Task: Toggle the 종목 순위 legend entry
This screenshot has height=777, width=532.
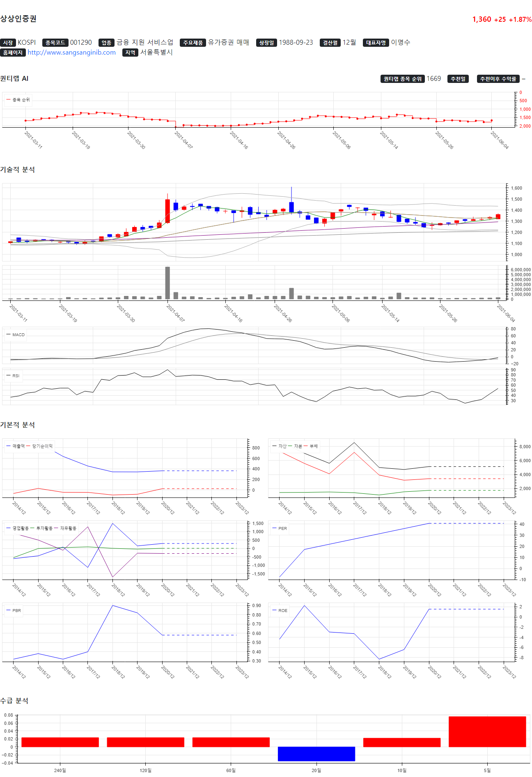Action: pyautogui.click(x=18, y=100)
